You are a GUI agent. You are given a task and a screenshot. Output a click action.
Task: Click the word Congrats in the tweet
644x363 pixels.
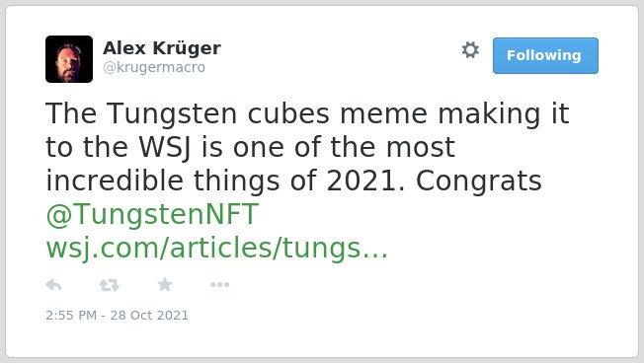[478, 181]
